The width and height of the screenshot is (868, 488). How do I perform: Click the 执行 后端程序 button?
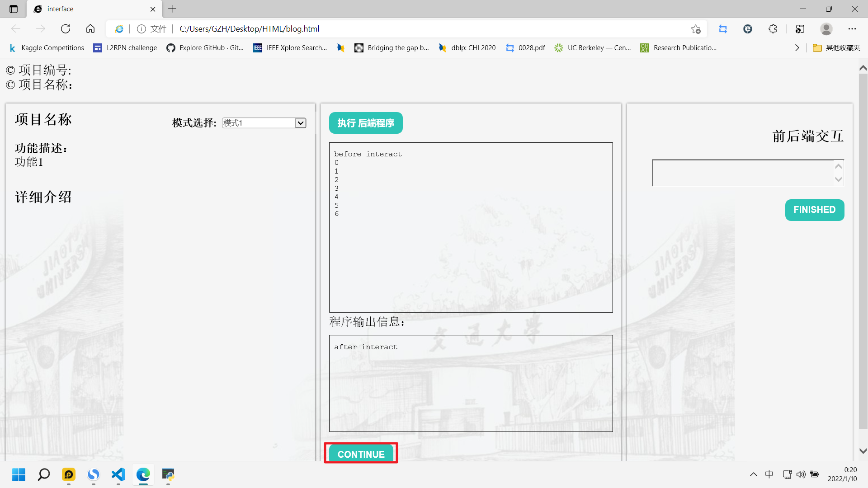click(x=365, y=123)
